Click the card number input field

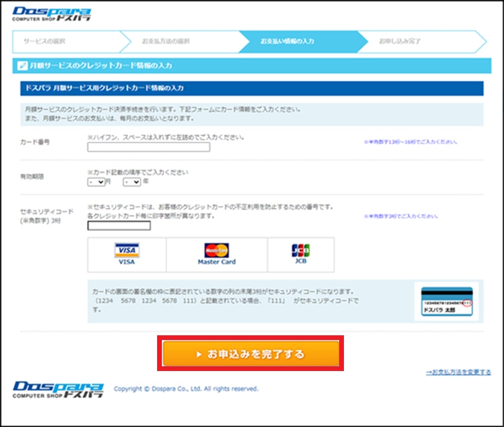tap(148, 147)
